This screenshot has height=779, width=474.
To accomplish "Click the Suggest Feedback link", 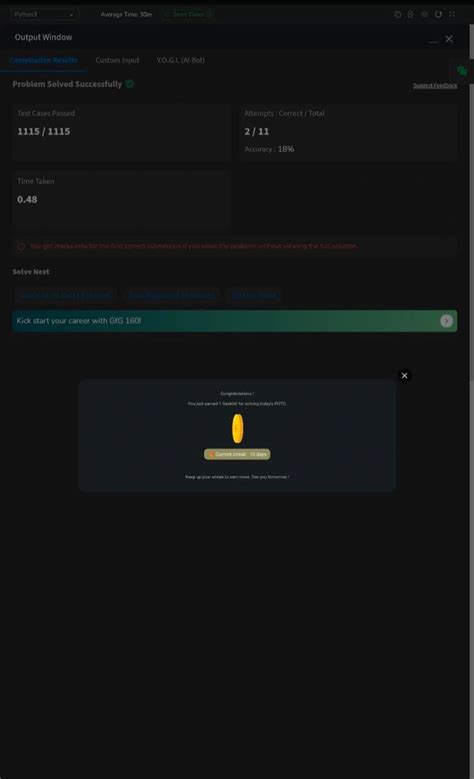I will coord(435,85).
